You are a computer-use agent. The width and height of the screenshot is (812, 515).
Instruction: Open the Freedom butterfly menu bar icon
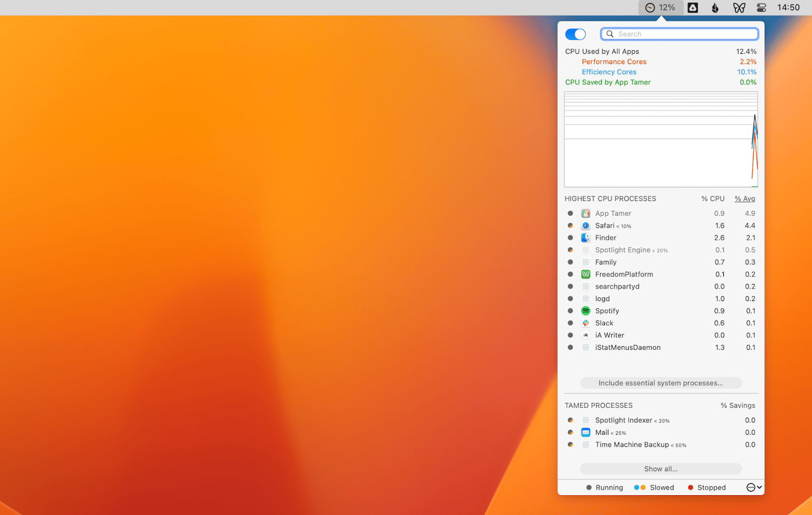[x=739, y=8]
